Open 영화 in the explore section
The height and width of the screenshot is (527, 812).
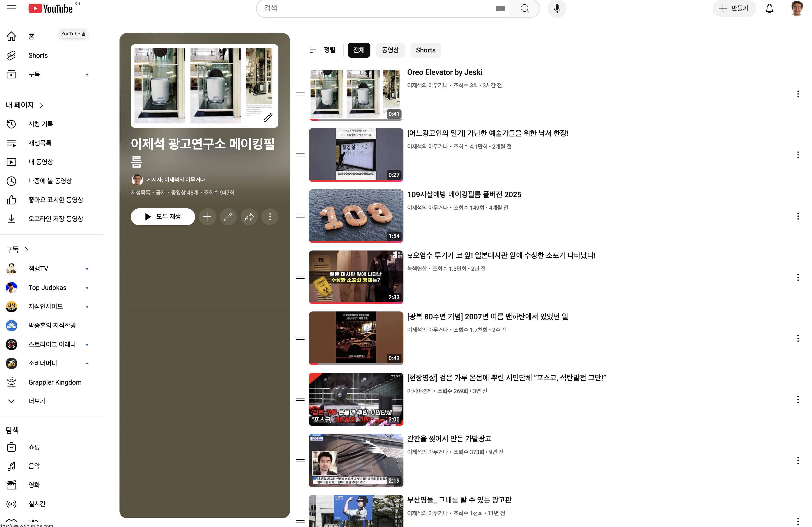[x=51, y=485]
